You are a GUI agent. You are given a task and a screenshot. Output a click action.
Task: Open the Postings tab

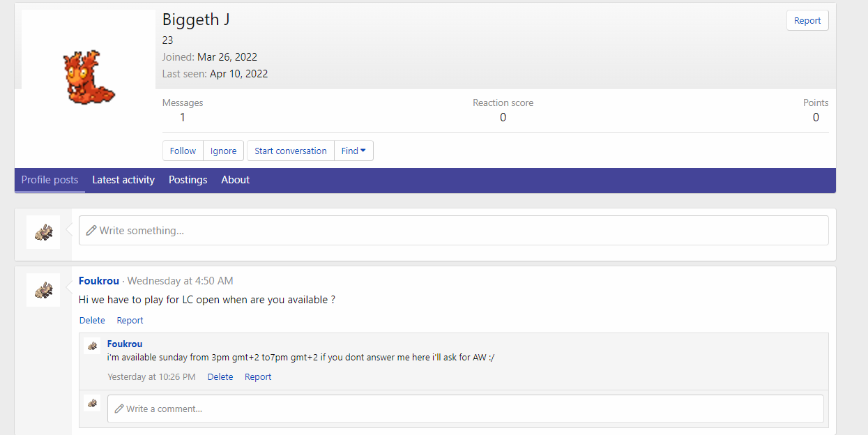pyautogui.click(x=188, y=180)
